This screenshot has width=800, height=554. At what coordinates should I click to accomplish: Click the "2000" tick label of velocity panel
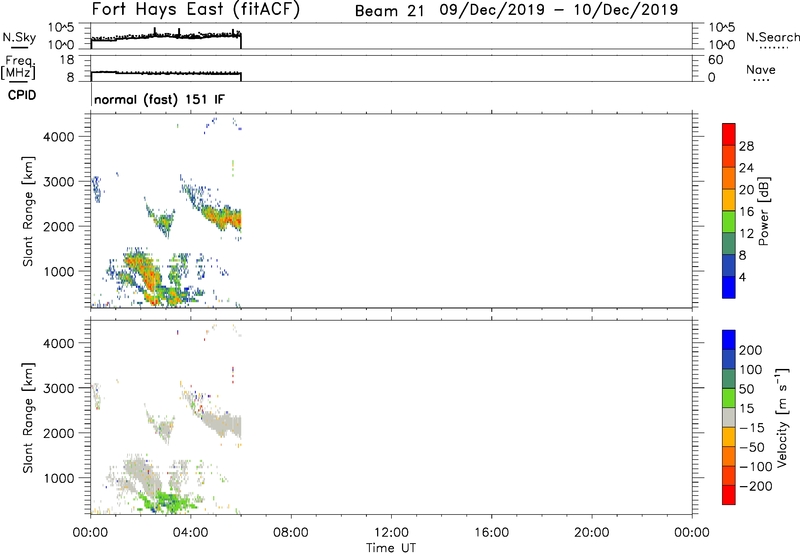coord(59,433)
